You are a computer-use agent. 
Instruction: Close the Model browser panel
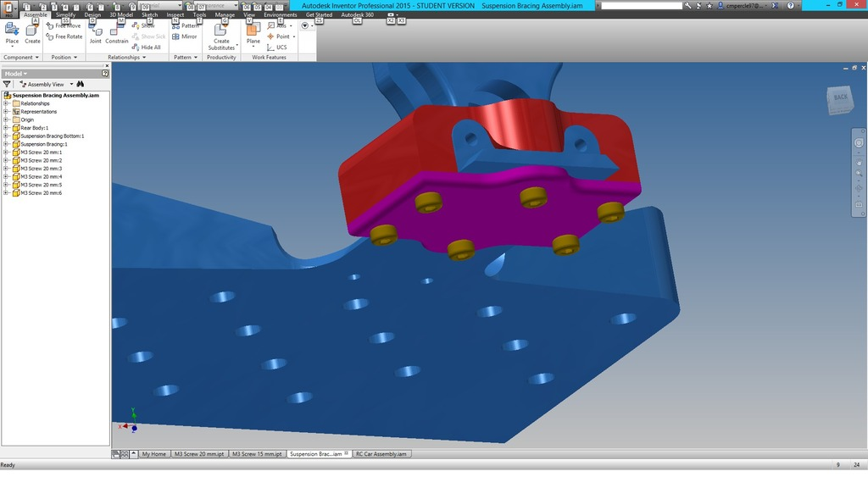(x=107, y=66)
